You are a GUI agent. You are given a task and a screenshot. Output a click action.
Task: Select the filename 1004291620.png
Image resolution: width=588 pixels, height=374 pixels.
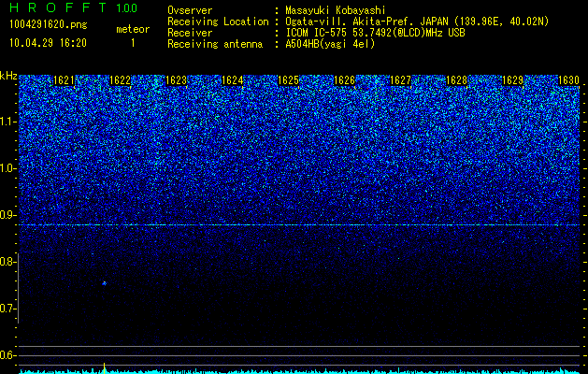tap(48, 24)
